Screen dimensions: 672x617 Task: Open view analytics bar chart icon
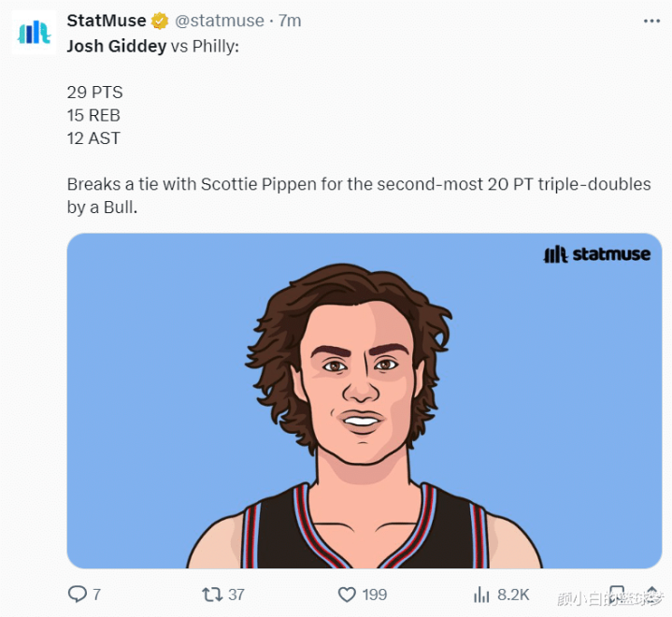click(x=482, y=595)
